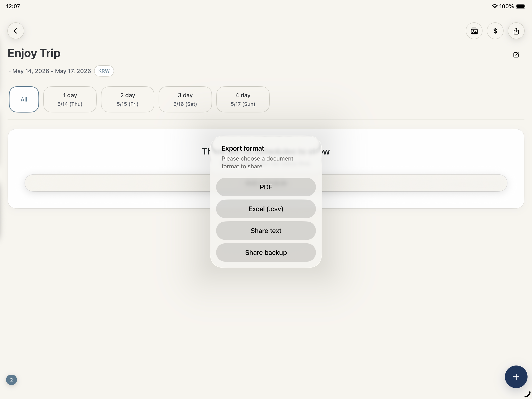
Task: Switch to 4 day 5/17 (Sun) tab
Action: click(x=243, y=99)
